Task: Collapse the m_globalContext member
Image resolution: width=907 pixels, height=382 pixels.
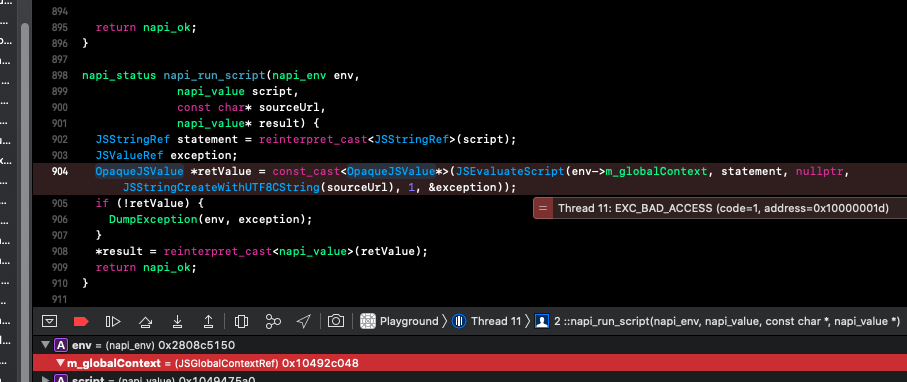Action: point(60,363)
